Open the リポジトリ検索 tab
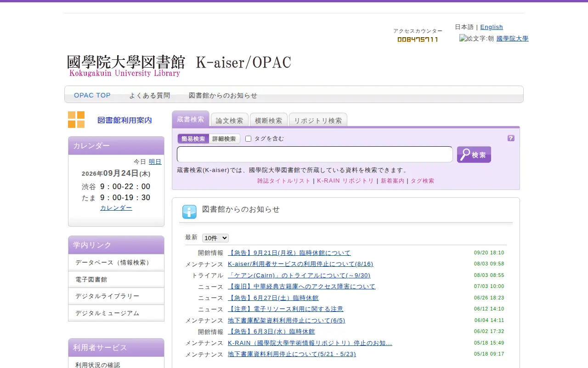Screen dimensions: 588x368 click(x=318, y=120)
